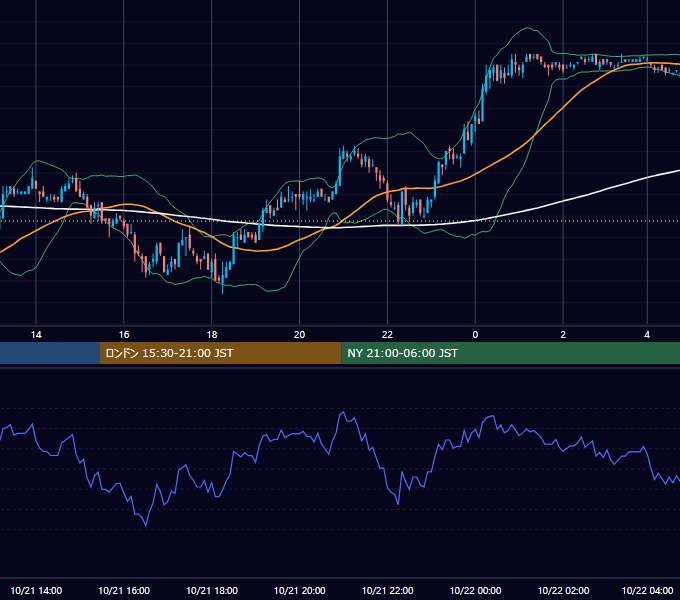Image resolution: width=680 pixels, height=600 pixels.
Task: Click the 10/22 04:00 date label
Action: click(x=647, y=590)
